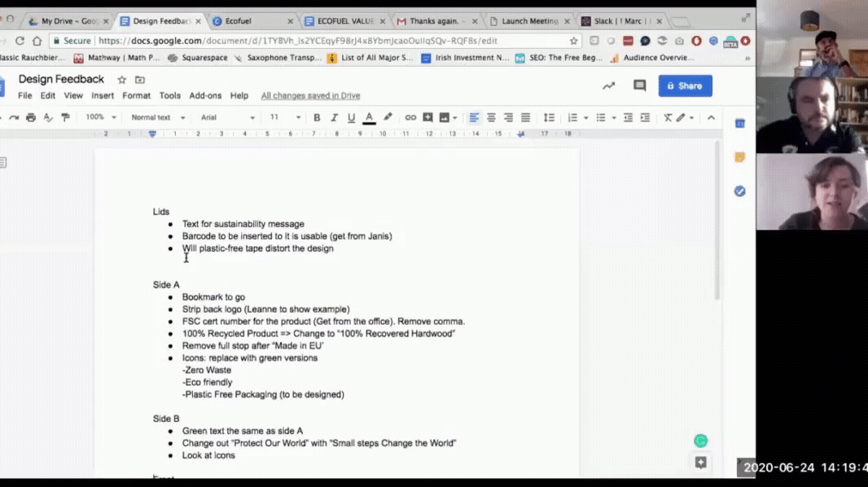This screenshot has height=487, width=868.
Task: Open Tasks side panel icon
Action: 739,191
